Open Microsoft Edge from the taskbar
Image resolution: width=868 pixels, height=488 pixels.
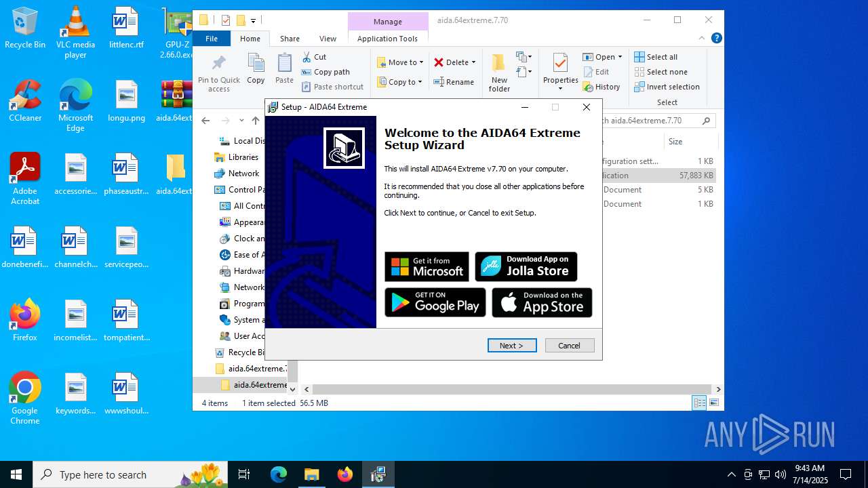click(279, 474)
